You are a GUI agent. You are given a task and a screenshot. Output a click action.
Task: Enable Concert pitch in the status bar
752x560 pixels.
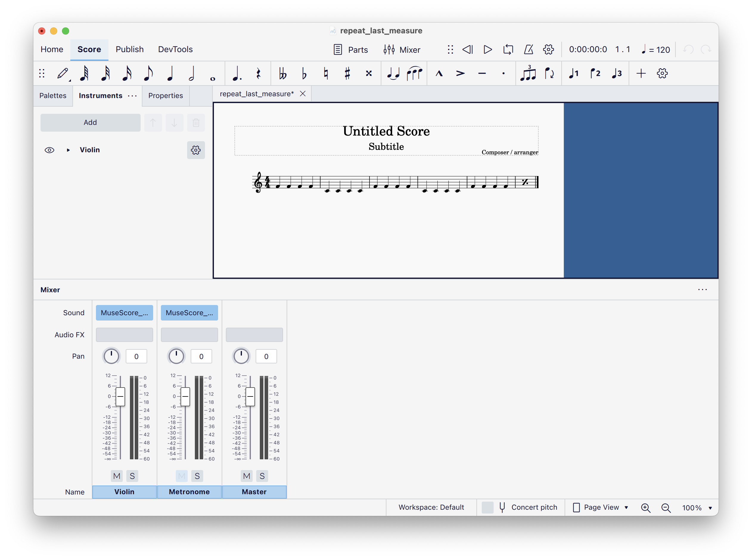tap(487, 508)
